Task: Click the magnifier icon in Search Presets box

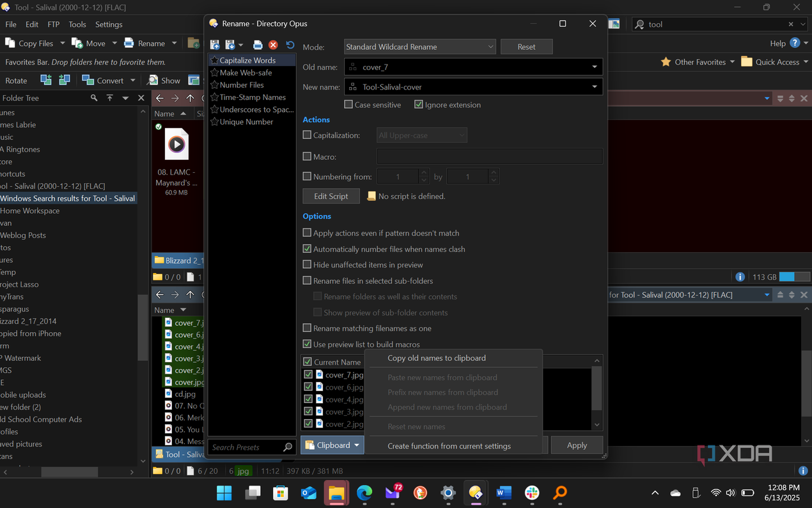Action: coord(288,447)
